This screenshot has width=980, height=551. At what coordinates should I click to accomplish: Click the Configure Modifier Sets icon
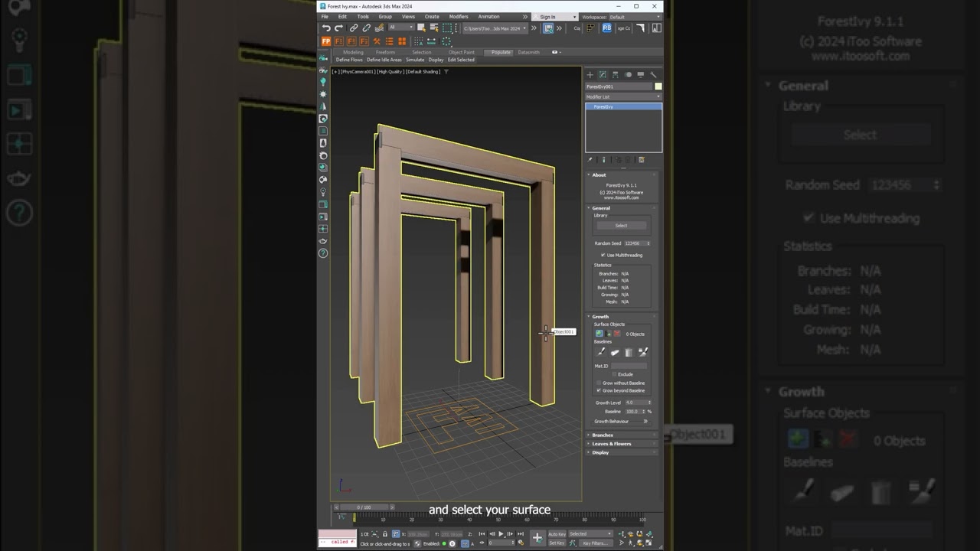click(642, 160)
